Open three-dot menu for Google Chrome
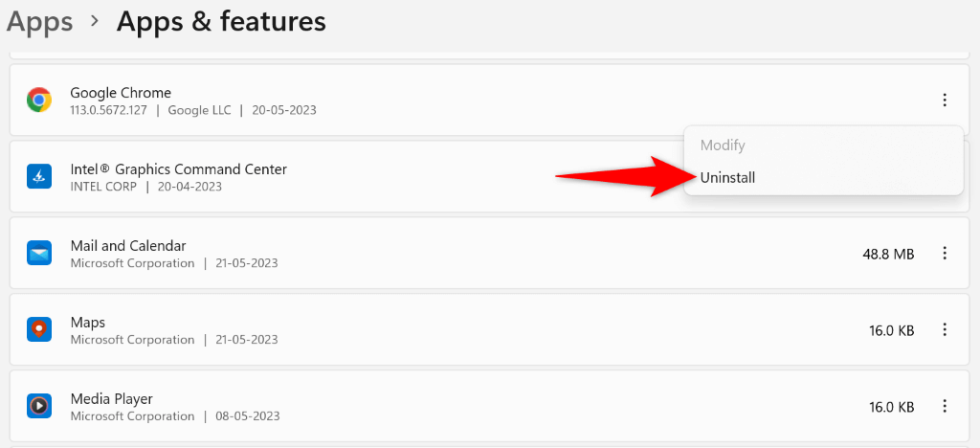 (x=945, y=100)
